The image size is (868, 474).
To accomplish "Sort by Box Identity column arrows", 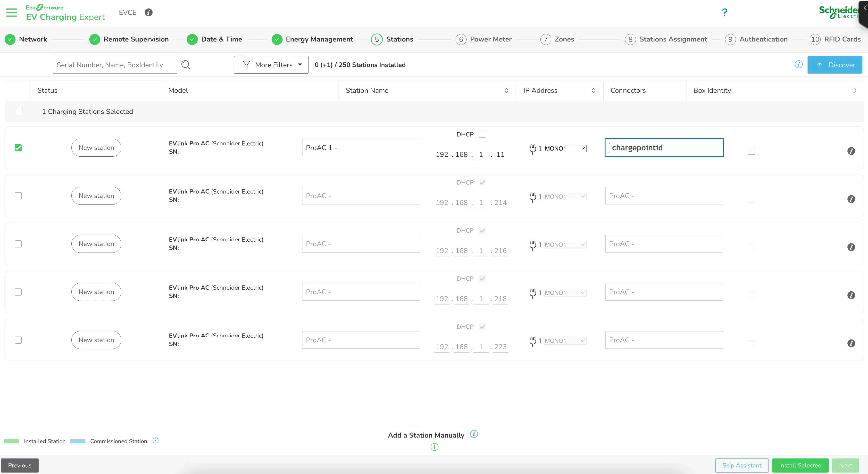I will coord(854,90).
